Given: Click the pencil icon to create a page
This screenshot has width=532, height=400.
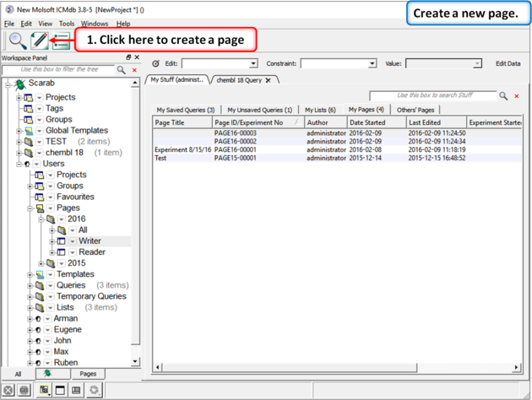Looking at the screenshot, I should point(39,41).
